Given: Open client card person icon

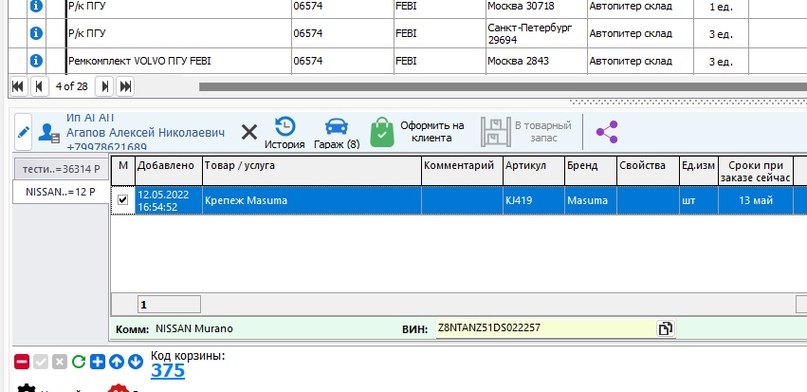Looking at the screenshot, I should [x=49, y=133].
